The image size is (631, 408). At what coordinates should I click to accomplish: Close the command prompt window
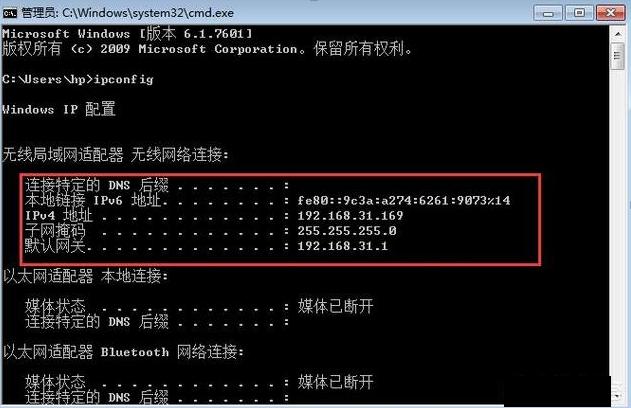(610, 13)
